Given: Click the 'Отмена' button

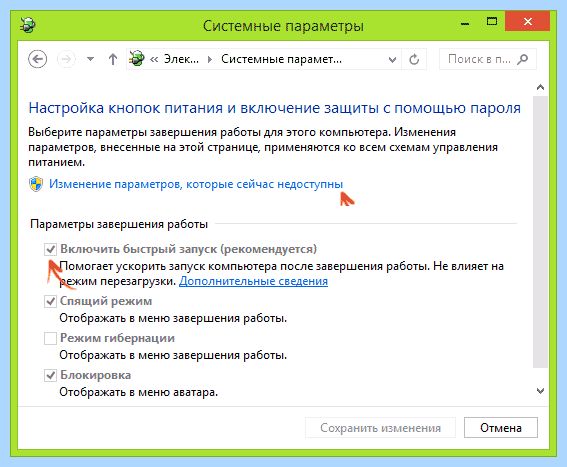Looking at the screenshot, I should pyautogui.click(x=501, y=428).
